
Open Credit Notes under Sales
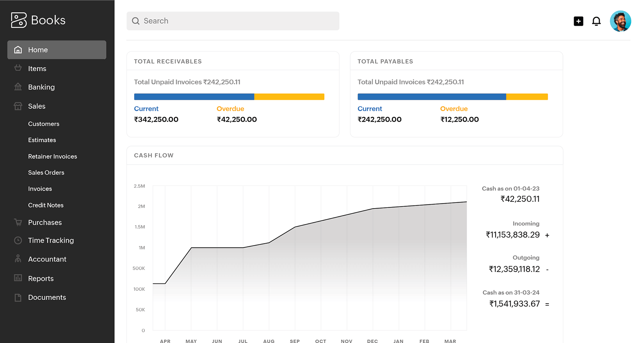tap(46, 205)
